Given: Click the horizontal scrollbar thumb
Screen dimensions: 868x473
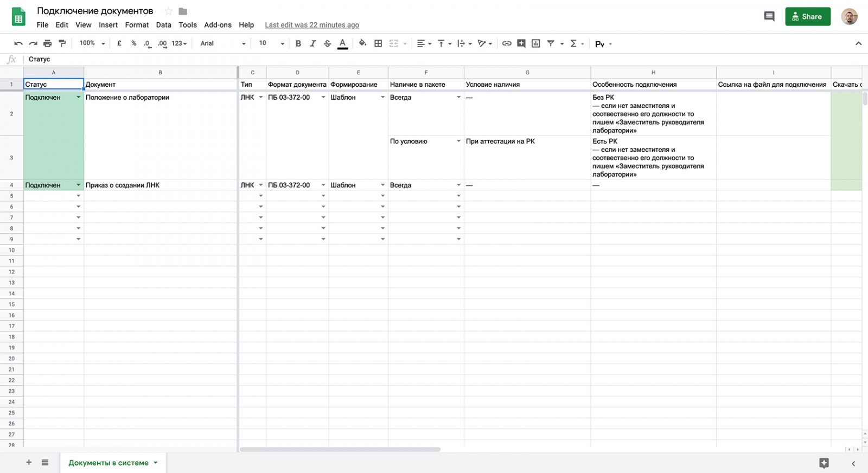Looking at the screenshot, I should click(x=340, y=449).
